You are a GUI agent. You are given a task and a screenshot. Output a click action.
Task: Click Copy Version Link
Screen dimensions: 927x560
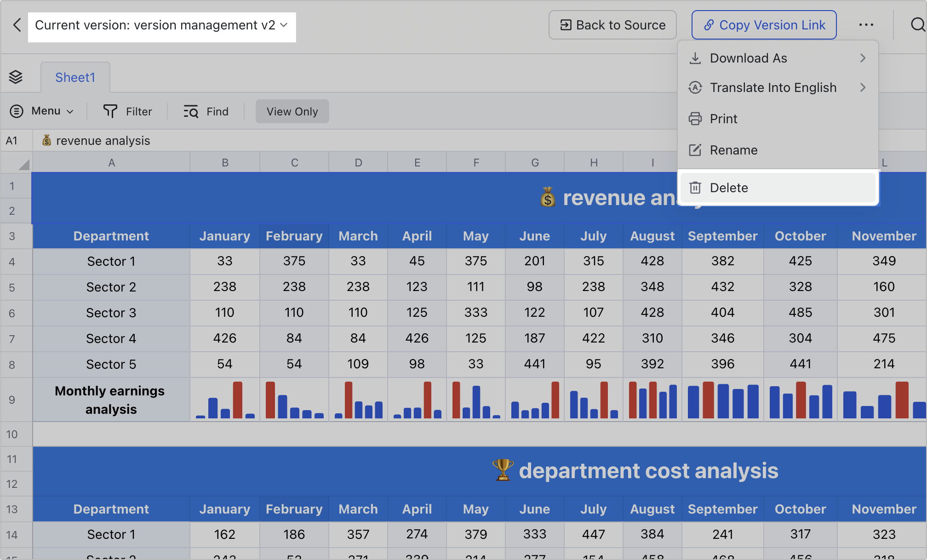[x=763, y=25]
